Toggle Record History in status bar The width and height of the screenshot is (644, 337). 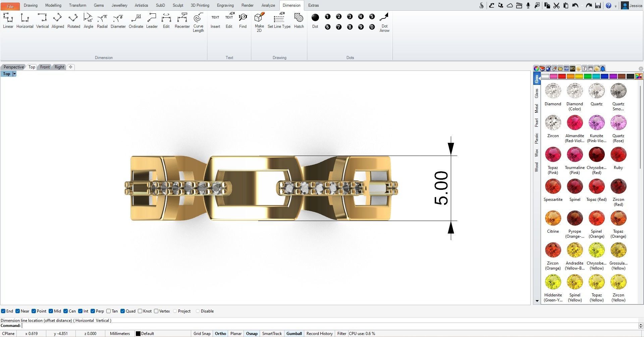click(x=320, y=334)
